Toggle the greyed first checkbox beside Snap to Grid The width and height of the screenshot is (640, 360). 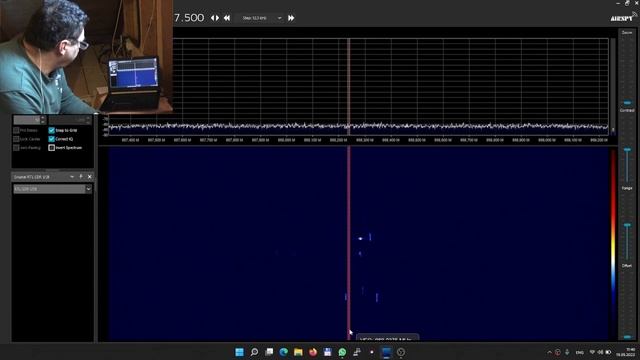pos(16,130)
